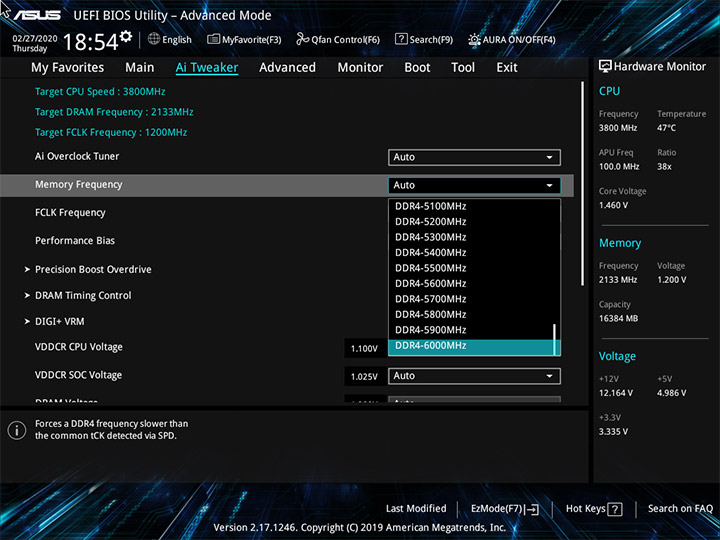
Task: Open the Ai Overclock Tuner dropdown
Action: (x=474, y=157)
